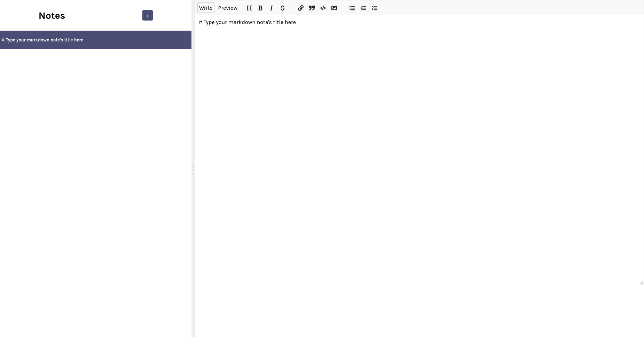Image resolution: width=644 pixels, height=337 pixels.
Task: Click inside the markdown editor text area
Action: tap(419, 150)
